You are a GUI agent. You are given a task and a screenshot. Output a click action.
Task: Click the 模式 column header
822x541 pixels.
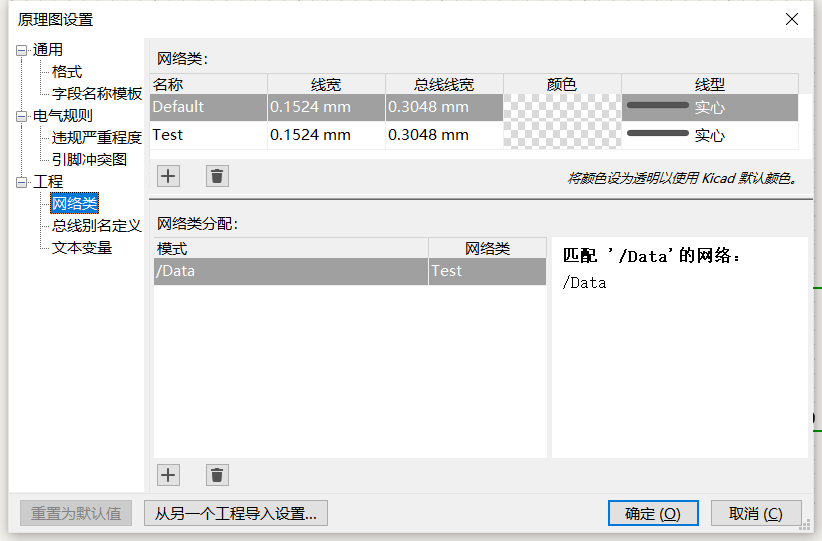coord(291,248)
